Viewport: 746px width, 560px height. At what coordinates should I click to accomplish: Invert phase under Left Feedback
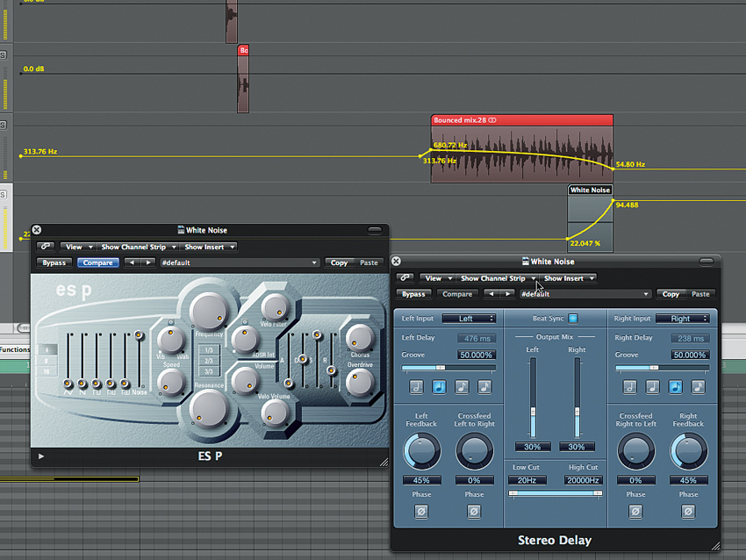[421, 512]
